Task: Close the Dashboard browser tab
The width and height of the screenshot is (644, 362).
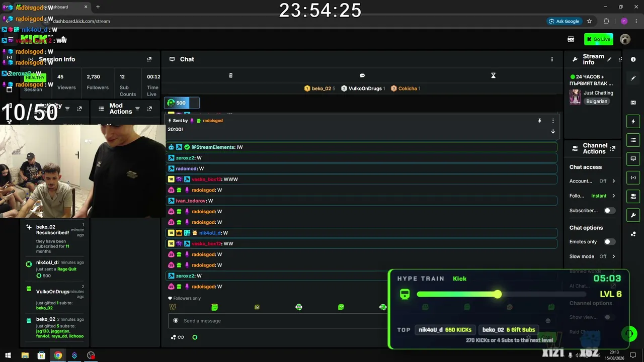Action: tap(86, 7)
